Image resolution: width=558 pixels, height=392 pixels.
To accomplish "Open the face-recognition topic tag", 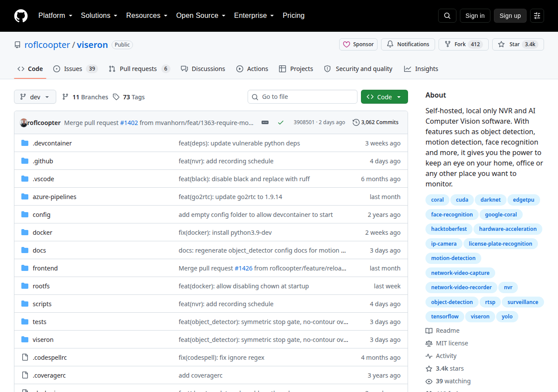I will (452, 215).
